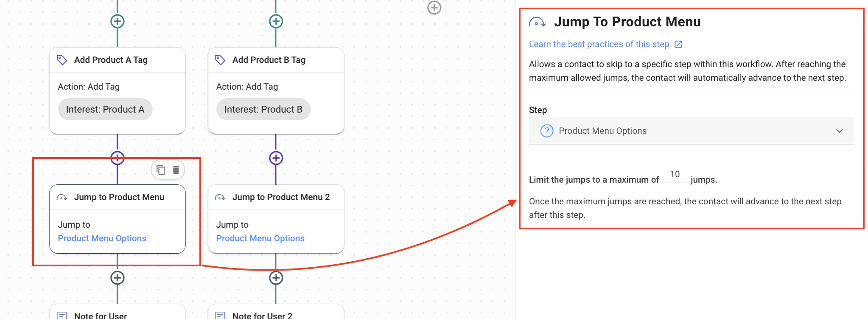Screen dimensions: 868x319
Task: Add step below Jump to Product Menu 2
Action: [276, 278]
